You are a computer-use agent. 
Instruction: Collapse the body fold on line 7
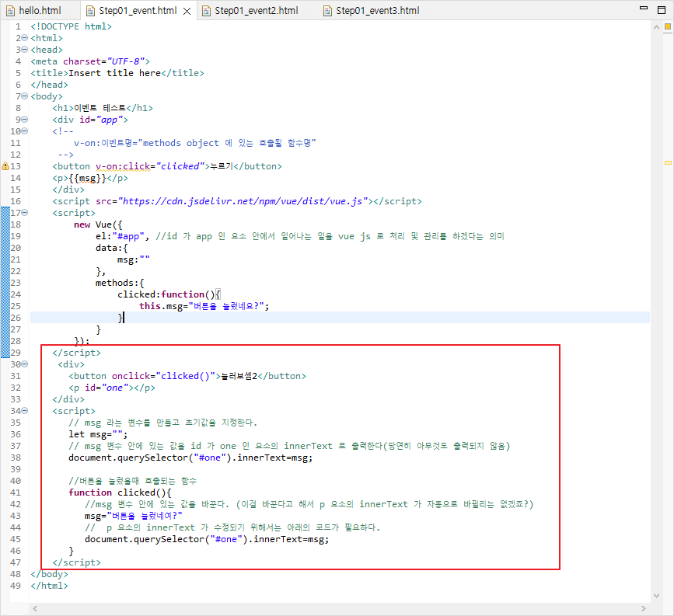(25, 96)
